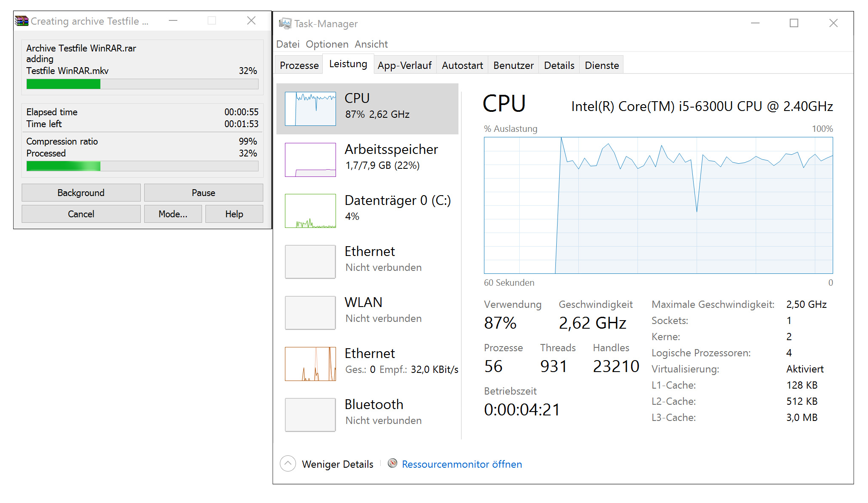Open the Optionen menu
Viewport: 868px width, 503px height.
(327, 44)
